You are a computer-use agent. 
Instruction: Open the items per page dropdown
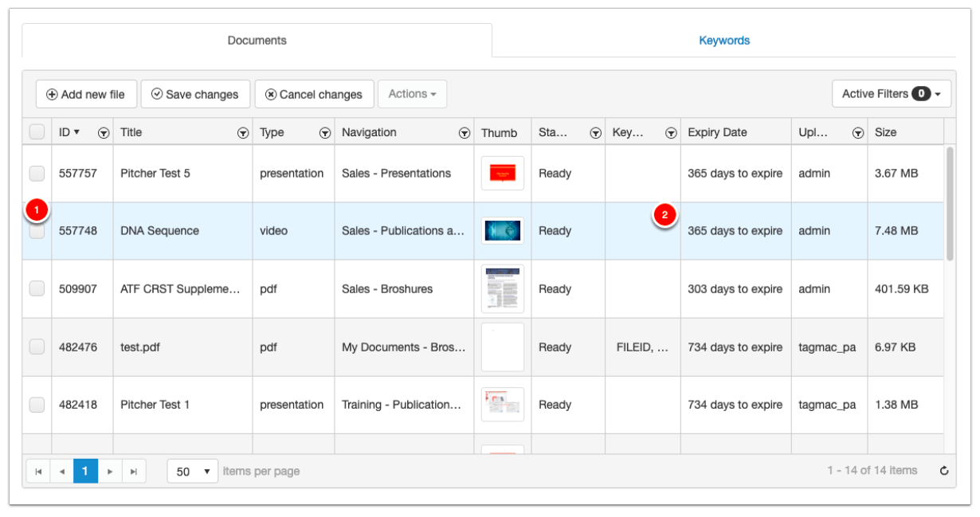pyautogui.click(x=193, y=472)
